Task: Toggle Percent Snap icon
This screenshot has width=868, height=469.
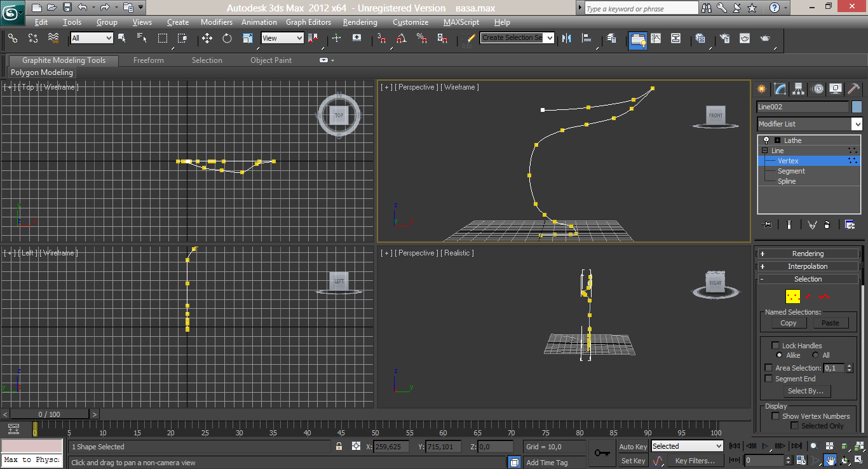Action: 421,38
